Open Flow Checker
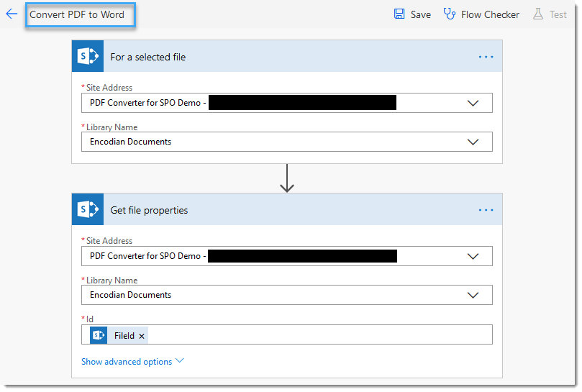582x392 pixels. 490,14
